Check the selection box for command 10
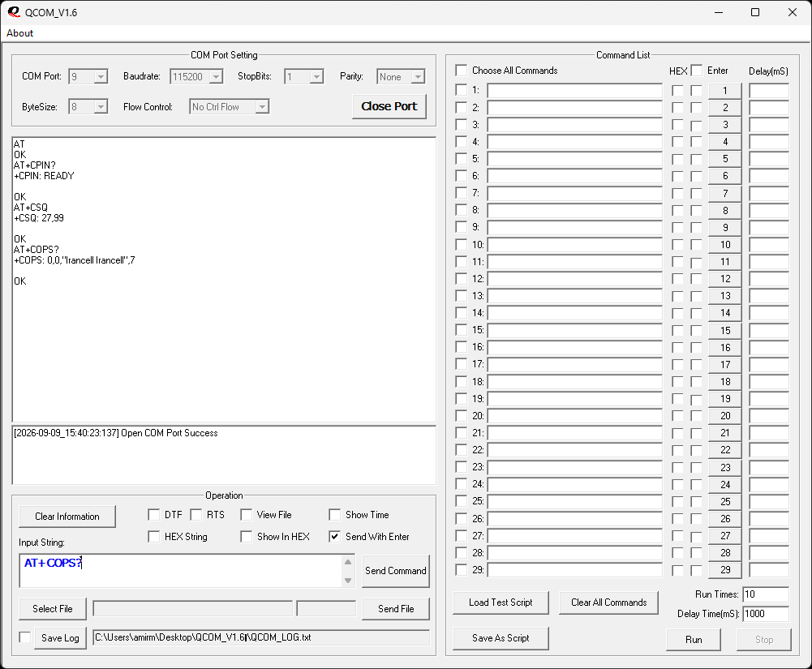 tap(462, 244)
